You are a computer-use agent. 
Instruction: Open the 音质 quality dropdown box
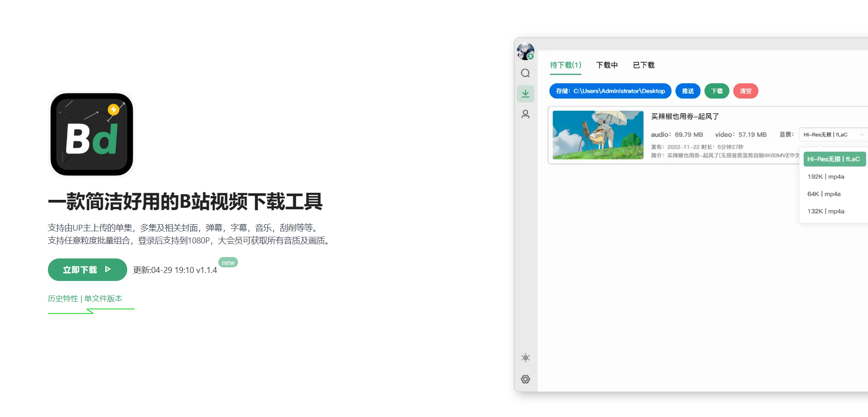pyautogui.click(x=833, y=135)
